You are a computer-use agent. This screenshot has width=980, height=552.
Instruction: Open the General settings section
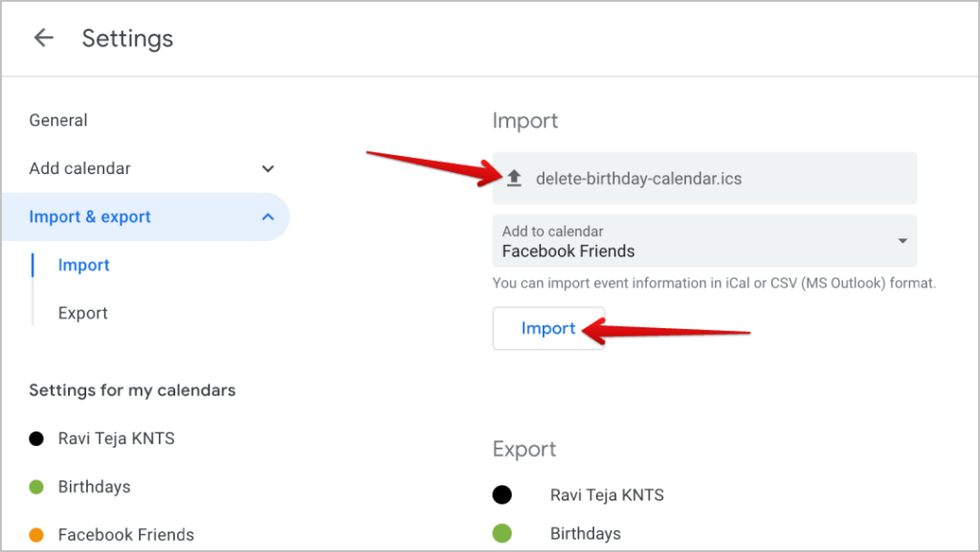coord(58,120)
